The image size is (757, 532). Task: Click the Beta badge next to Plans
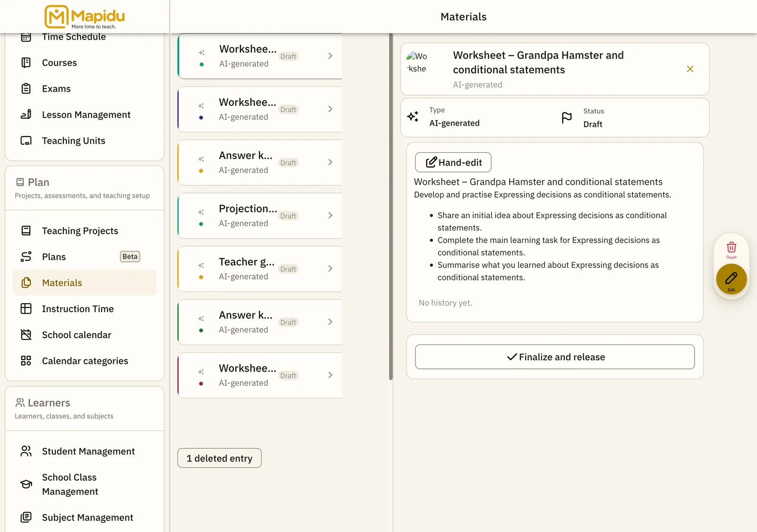coord(130,257)
